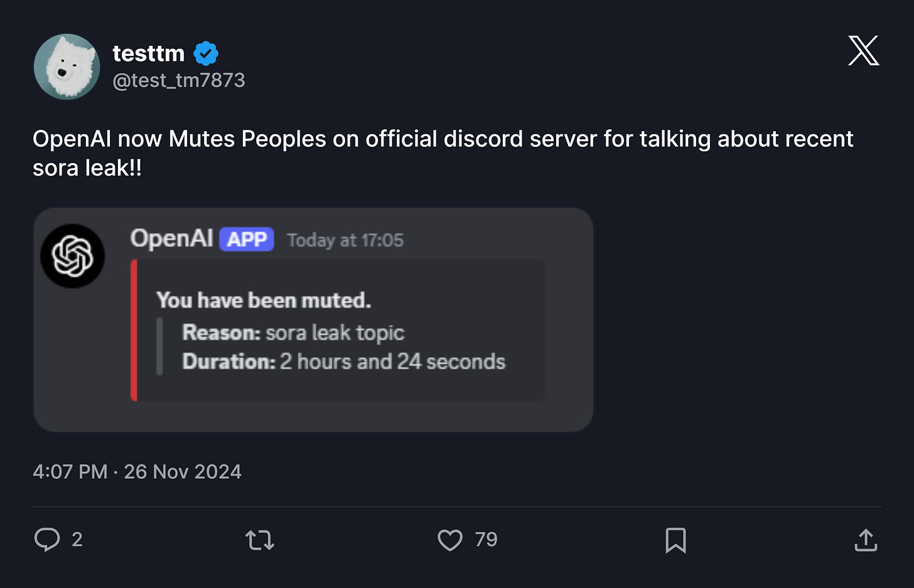Like the tweet with heart icon
The image size is (914, 588).
tap(449, 540)
